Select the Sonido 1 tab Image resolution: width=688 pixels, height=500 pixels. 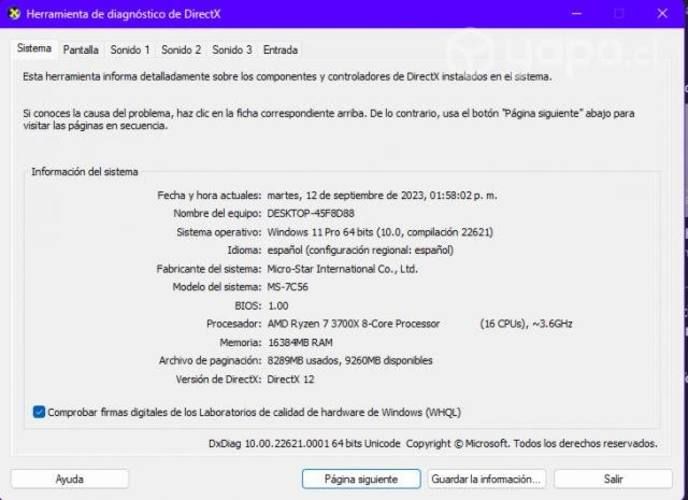(130, 50)
